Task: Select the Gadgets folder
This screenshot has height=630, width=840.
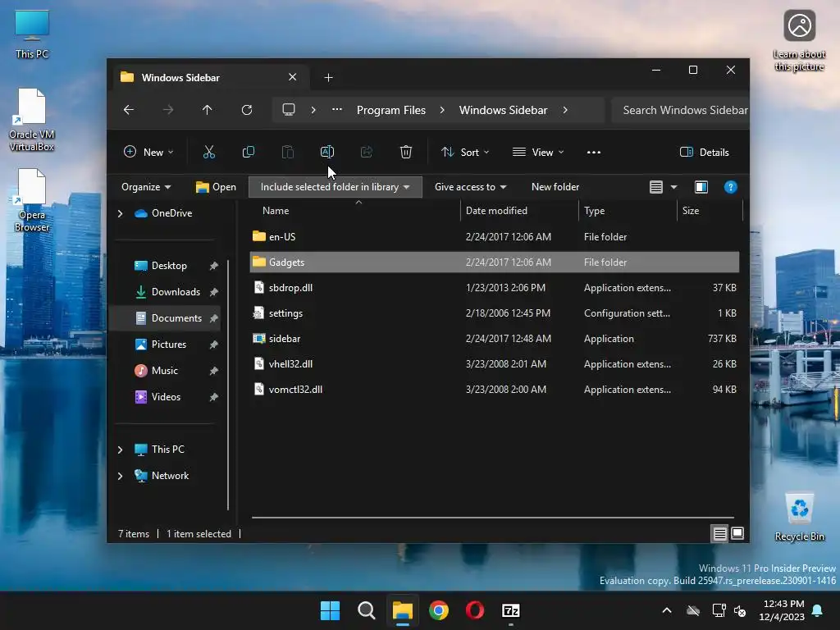Action: click(x=495, y=262)
